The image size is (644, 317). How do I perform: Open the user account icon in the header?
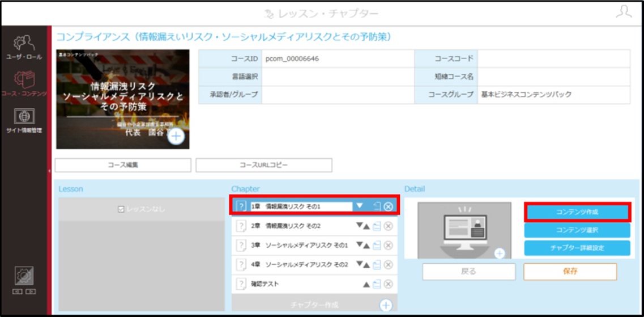point(624,12)
